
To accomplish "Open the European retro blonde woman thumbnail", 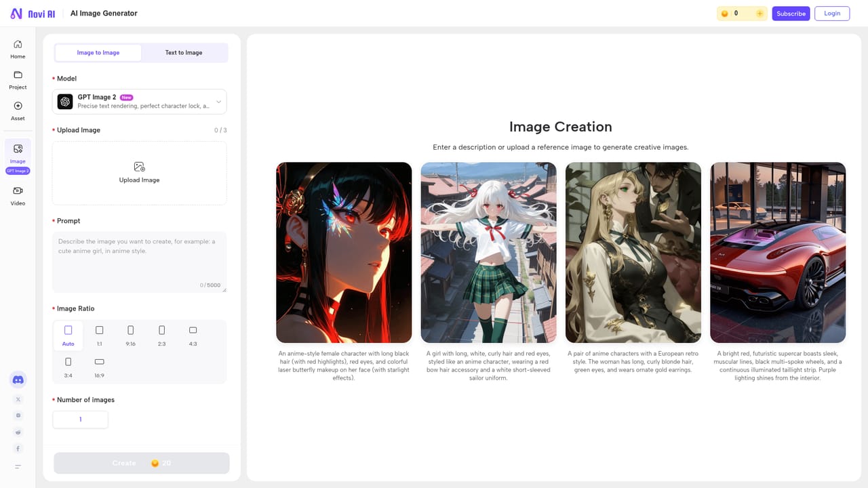I will pyautogui.click(x=633, y=253).
